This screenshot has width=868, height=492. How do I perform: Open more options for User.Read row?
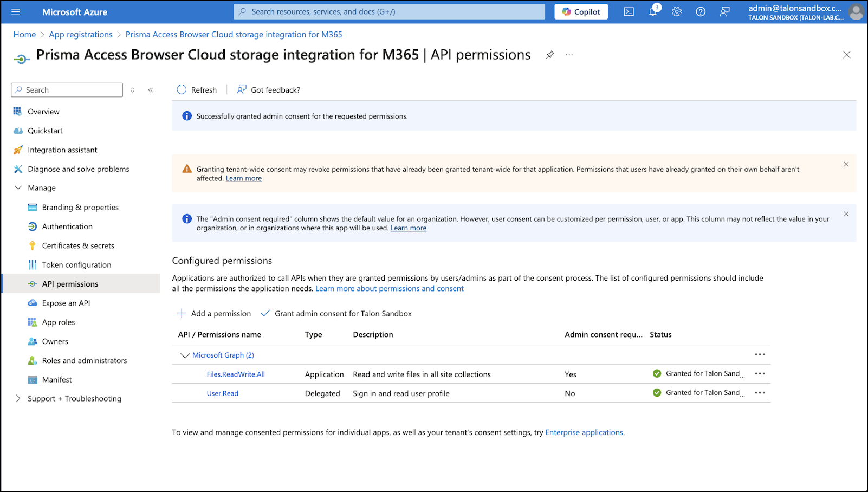760,393
